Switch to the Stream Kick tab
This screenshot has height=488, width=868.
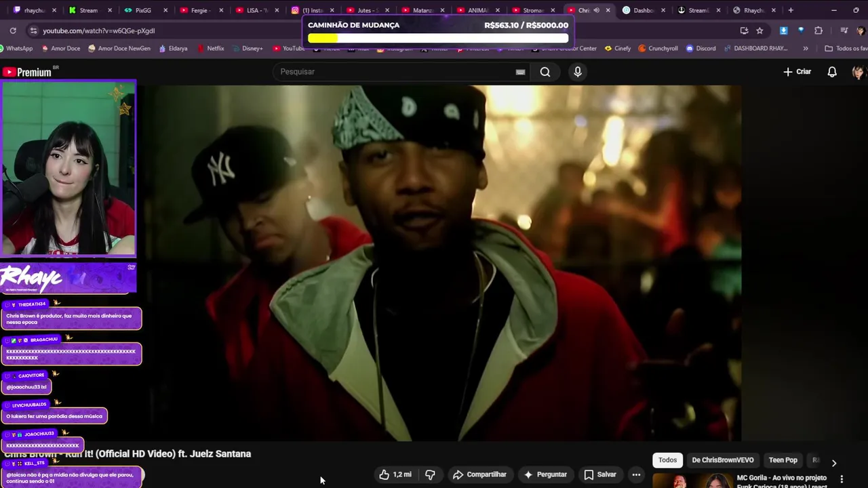88,10
